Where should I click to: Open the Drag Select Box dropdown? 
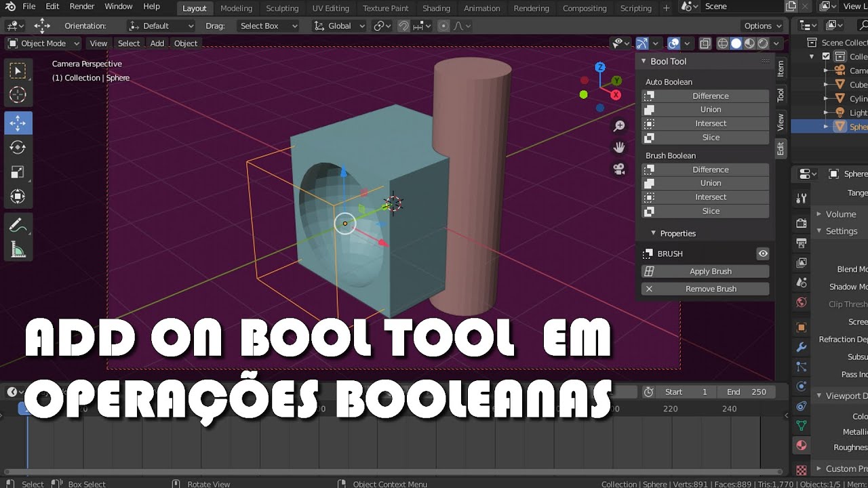[269, 26]
